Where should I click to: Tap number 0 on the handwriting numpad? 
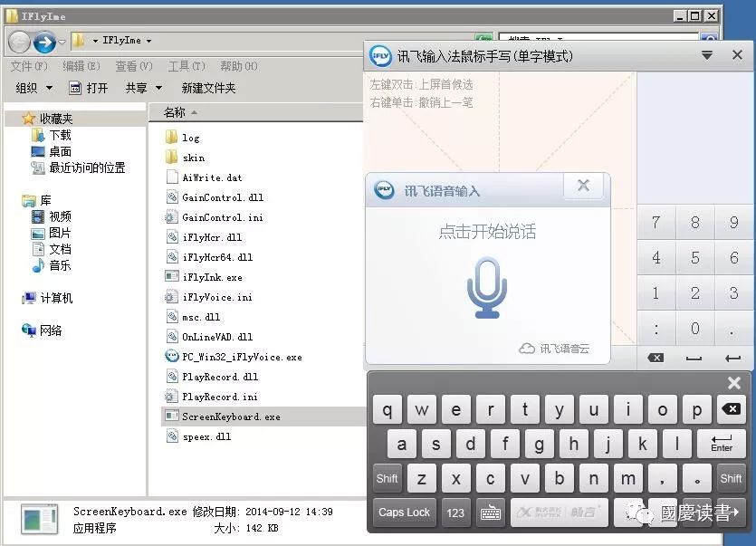(x=694, y=329)
